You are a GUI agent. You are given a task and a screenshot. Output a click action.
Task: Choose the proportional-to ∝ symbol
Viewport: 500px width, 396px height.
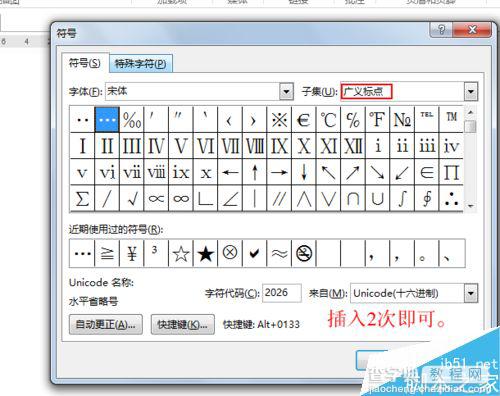click(x=156, y=198)
